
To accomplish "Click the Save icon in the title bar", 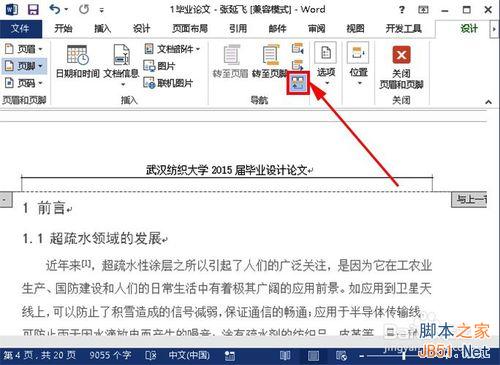I will pyautogui.click(x=33, y=9).
